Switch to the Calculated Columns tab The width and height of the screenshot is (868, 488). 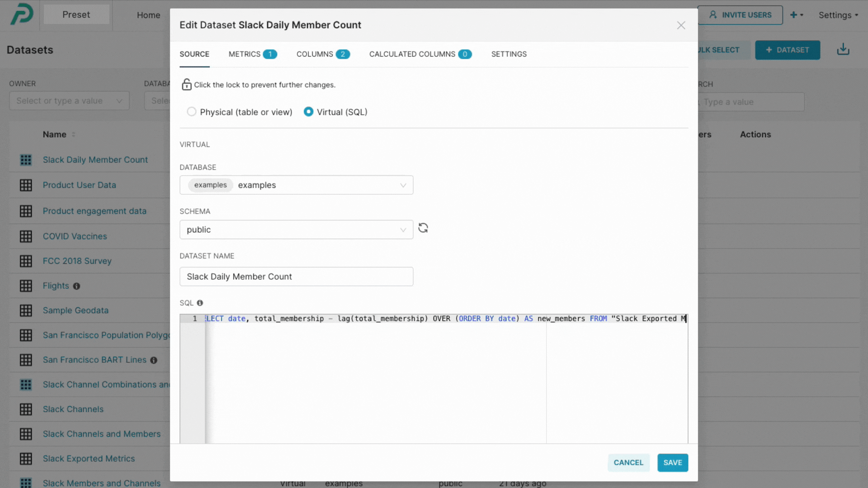(x=412, y=54)
